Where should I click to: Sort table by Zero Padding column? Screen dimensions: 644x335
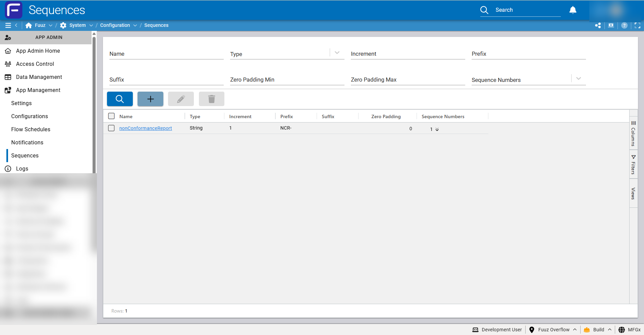pyautogui.click(x=386, y=116)
